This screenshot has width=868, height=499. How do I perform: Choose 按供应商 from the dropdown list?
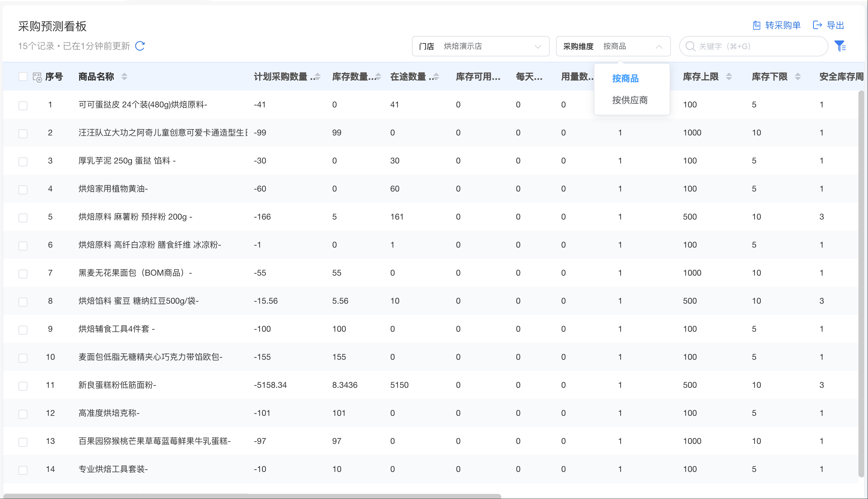click(x=630, y=100)
